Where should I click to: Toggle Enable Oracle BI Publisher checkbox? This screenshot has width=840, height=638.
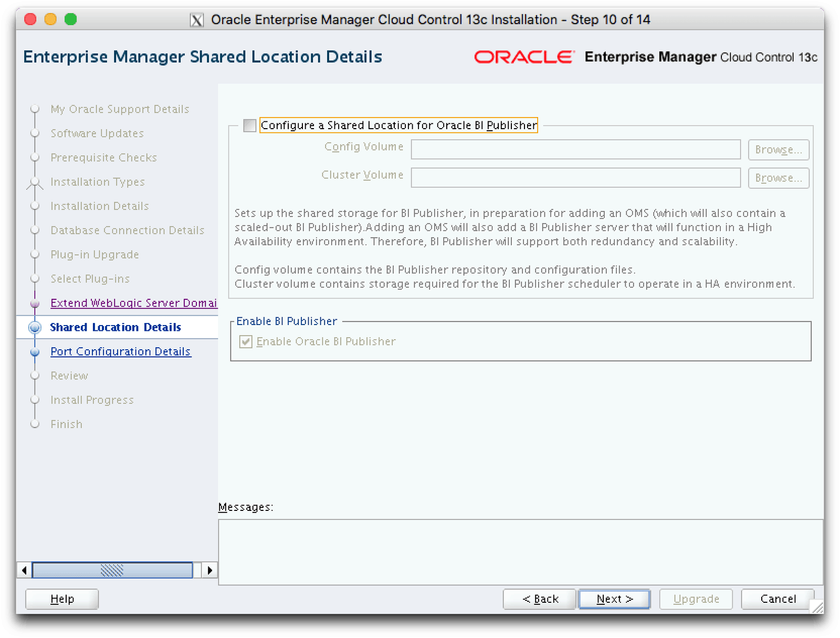coord(246,342)
